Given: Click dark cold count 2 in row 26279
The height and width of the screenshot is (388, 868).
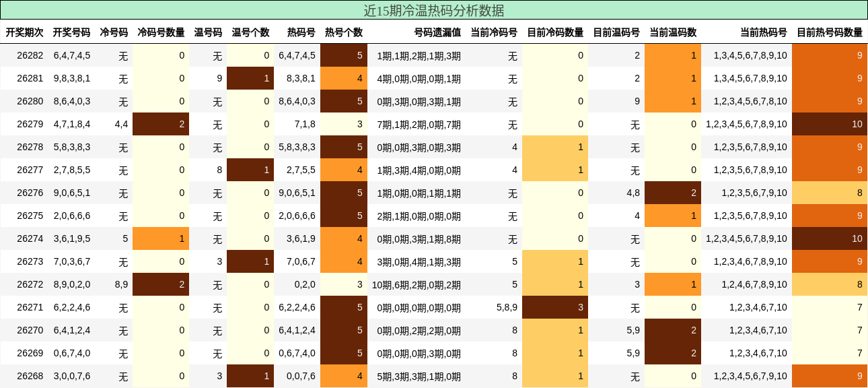Looking at the screenshot, I should point(161,124).
